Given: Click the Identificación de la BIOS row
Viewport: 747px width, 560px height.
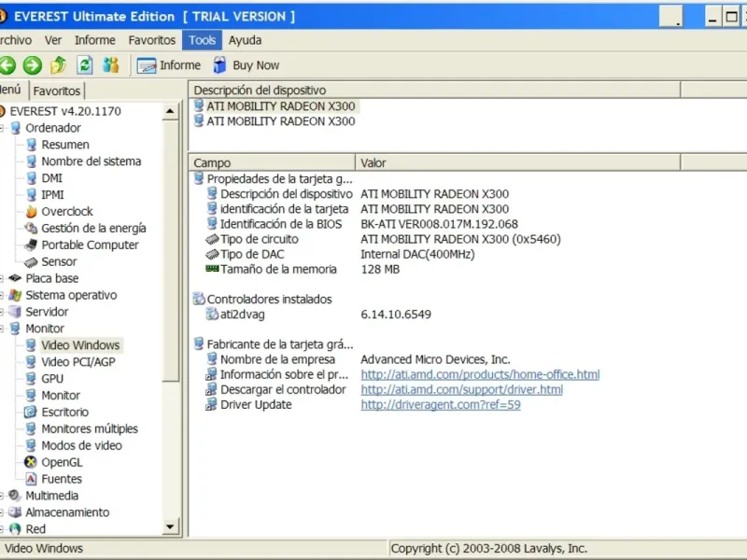Looking at the screenshot, I should tap(361, 224).
